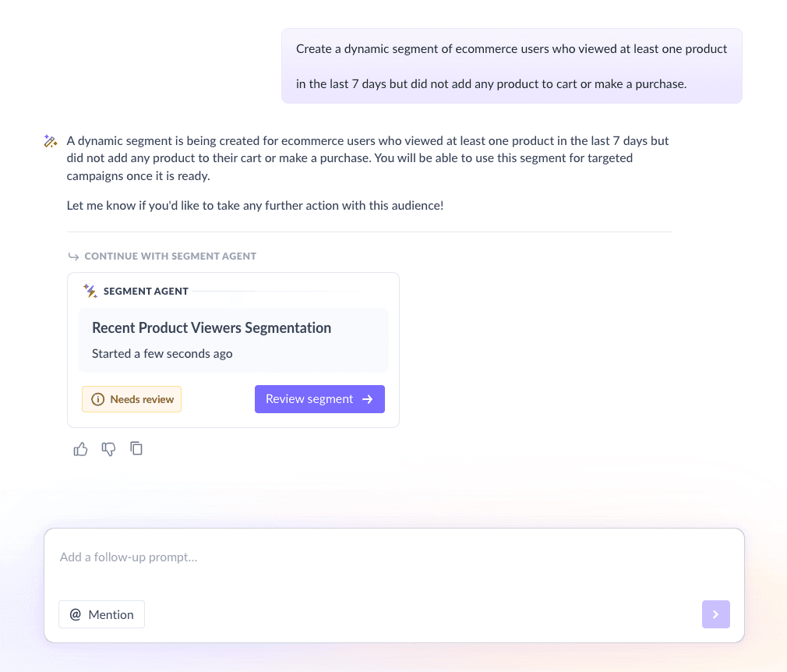Like the response with thumbs up
The image size is (787, 672).
80,449
